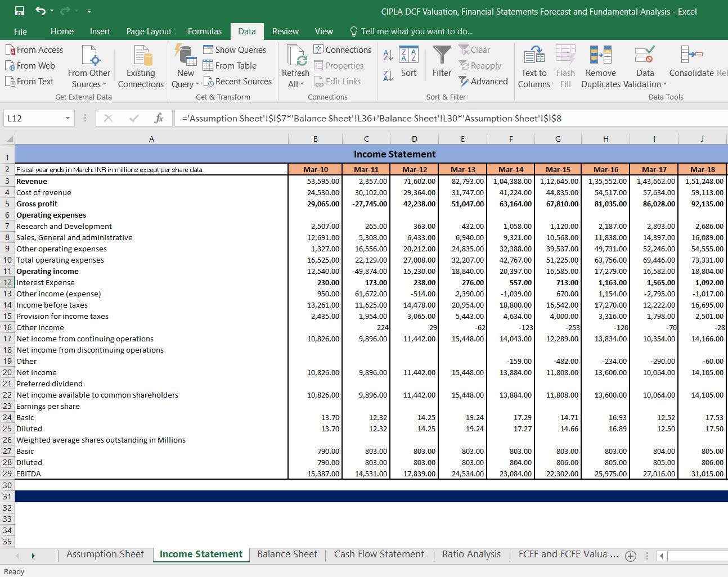Image resolution: width=728 pixels, height=577 pixels.
Task: Click From Table button
Action: (230, 66)
